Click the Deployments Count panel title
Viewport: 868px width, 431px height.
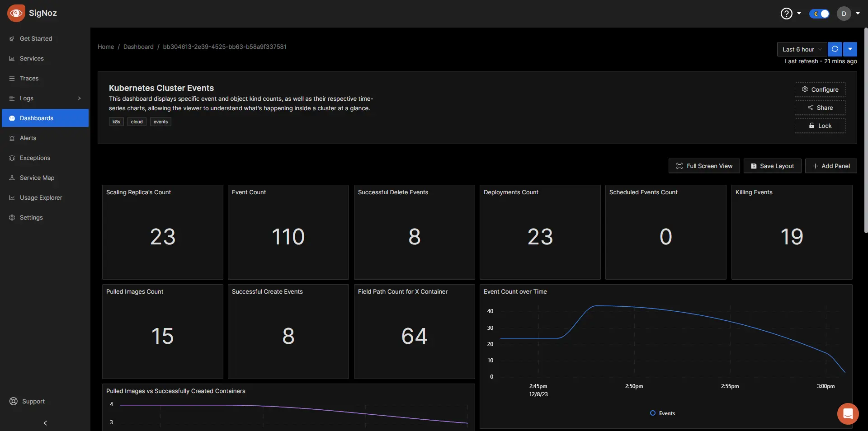point(511,192)
